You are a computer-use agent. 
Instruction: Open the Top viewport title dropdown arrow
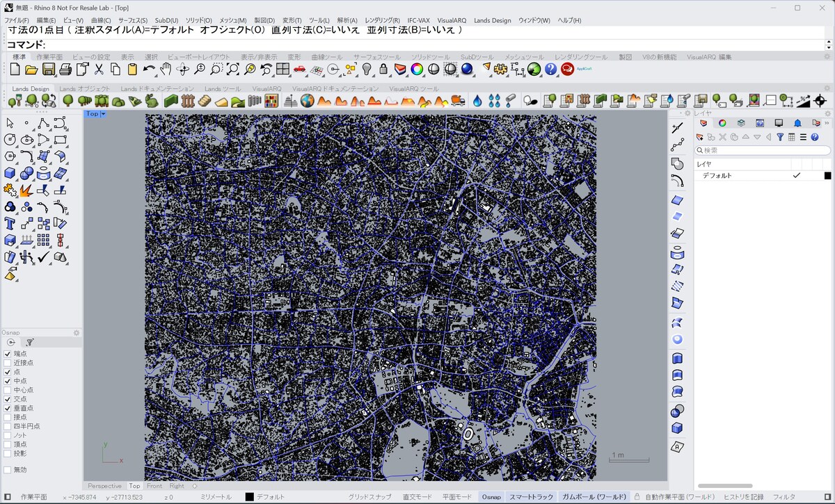point(103,114)
